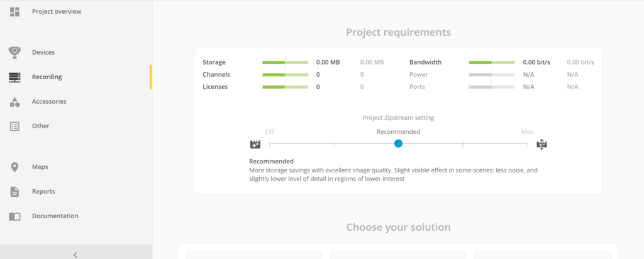The height and width of the screenshot is (259, 644).
Task: Click the Reports document icon
Action: tap(15, 192)
